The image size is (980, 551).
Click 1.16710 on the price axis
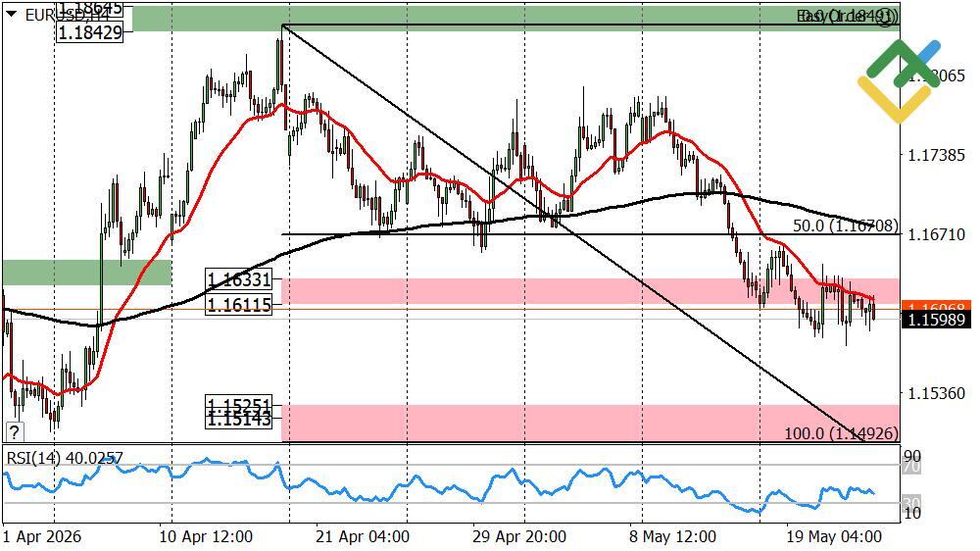pos(936,234)
